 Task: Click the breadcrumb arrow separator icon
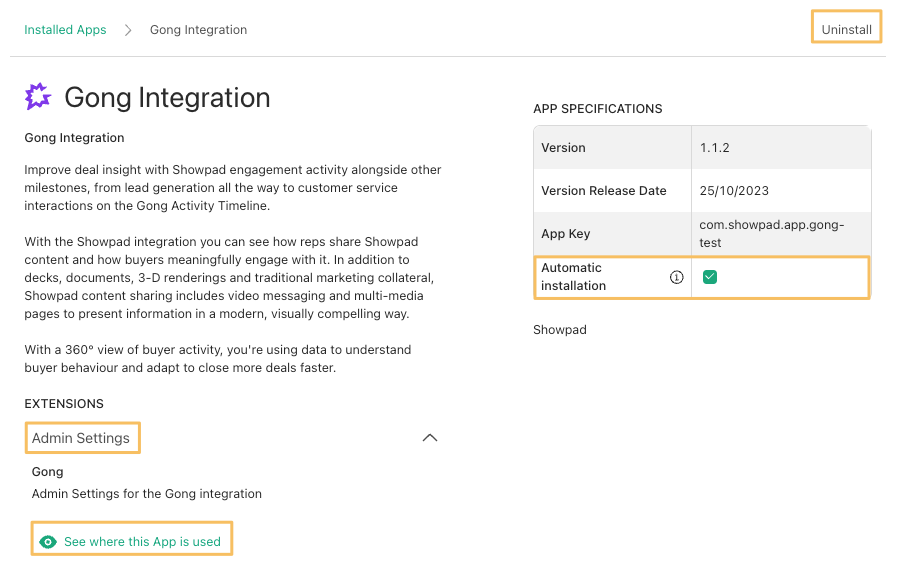tap(128, 30)
